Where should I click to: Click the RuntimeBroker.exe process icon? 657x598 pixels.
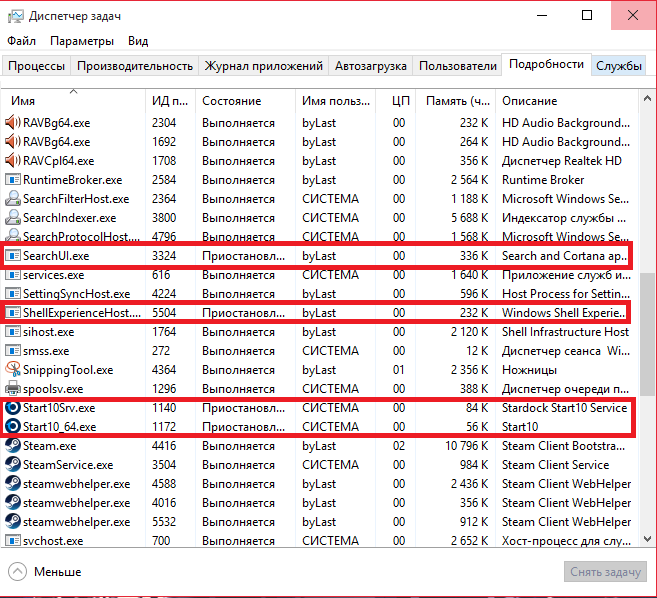(13, 180)
